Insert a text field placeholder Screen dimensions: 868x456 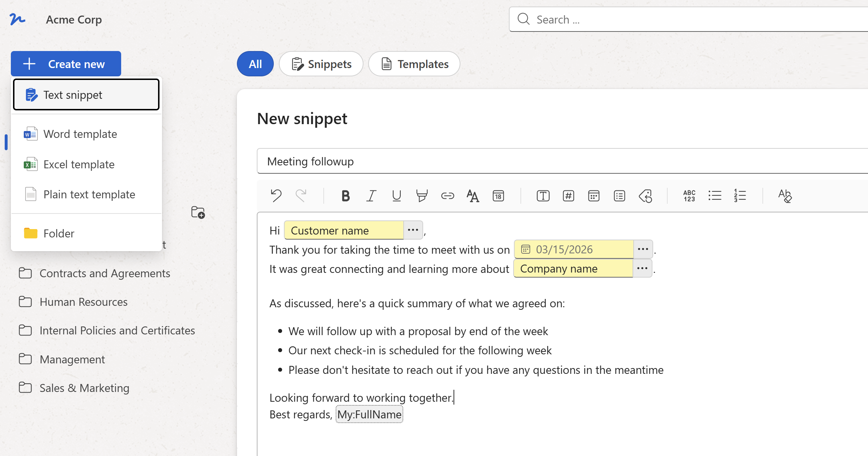tap(543, 196)
